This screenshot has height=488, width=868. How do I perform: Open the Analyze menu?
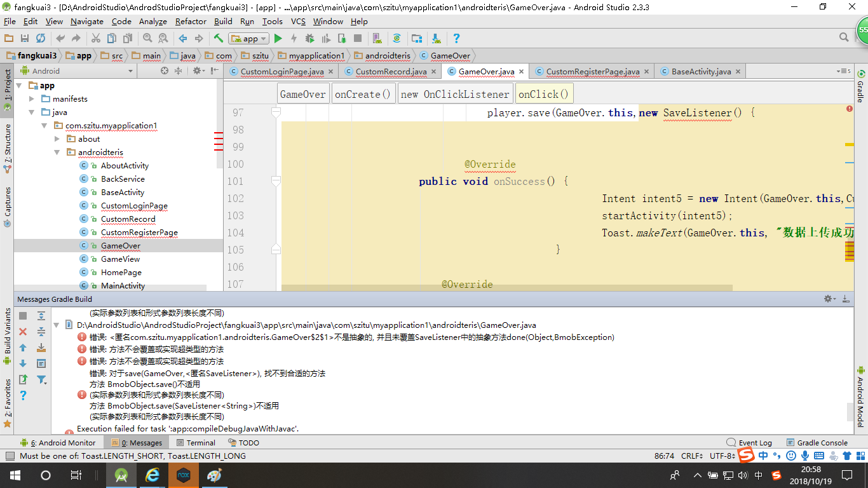pyautogui.click(x=153, y=22)
